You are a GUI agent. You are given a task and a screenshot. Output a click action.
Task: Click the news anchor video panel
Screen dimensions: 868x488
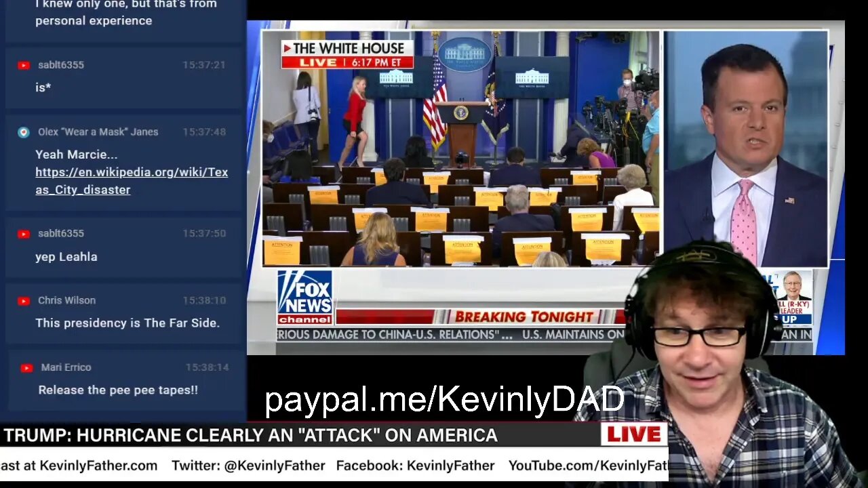coord(746,148)
